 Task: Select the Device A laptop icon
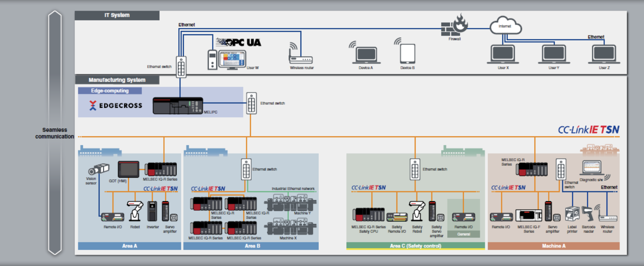click(366, 55)
